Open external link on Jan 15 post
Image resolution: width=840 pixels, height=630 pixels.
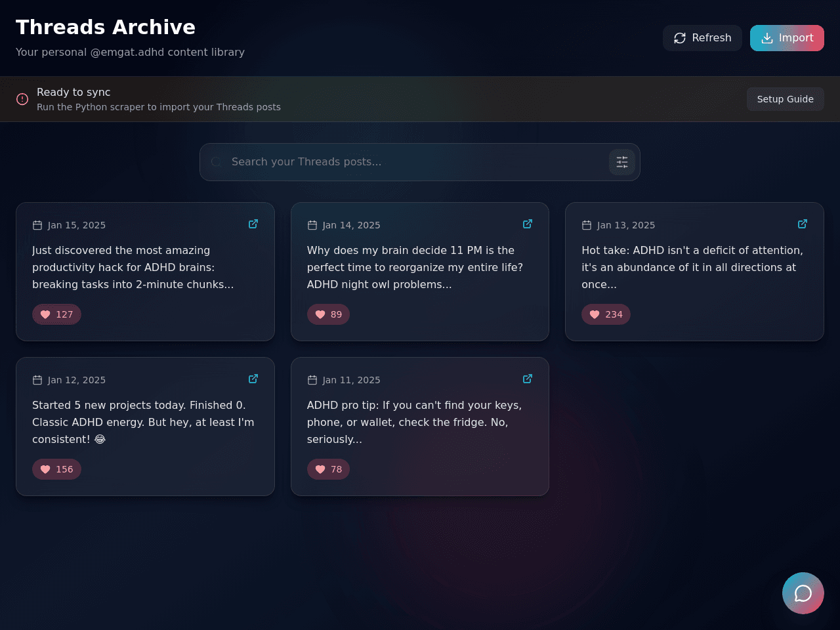pos(253,224)
